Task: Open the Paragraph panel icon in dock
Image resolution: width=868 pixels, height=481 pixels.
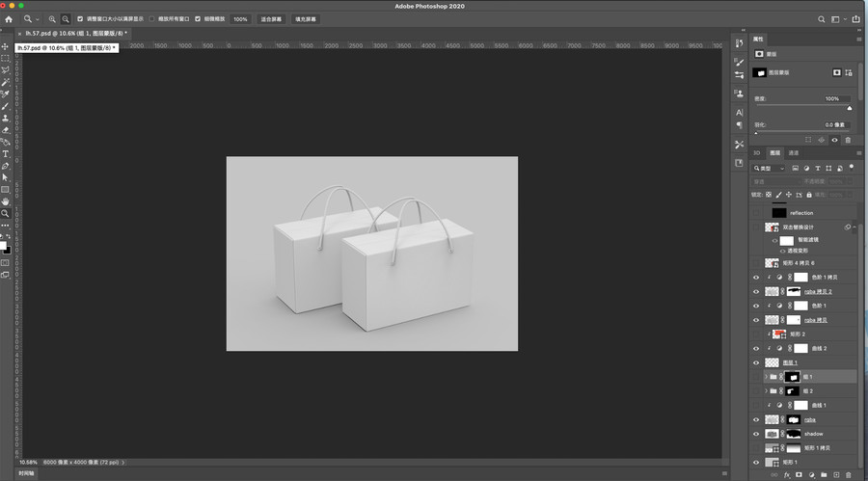Action: point(739,125)
